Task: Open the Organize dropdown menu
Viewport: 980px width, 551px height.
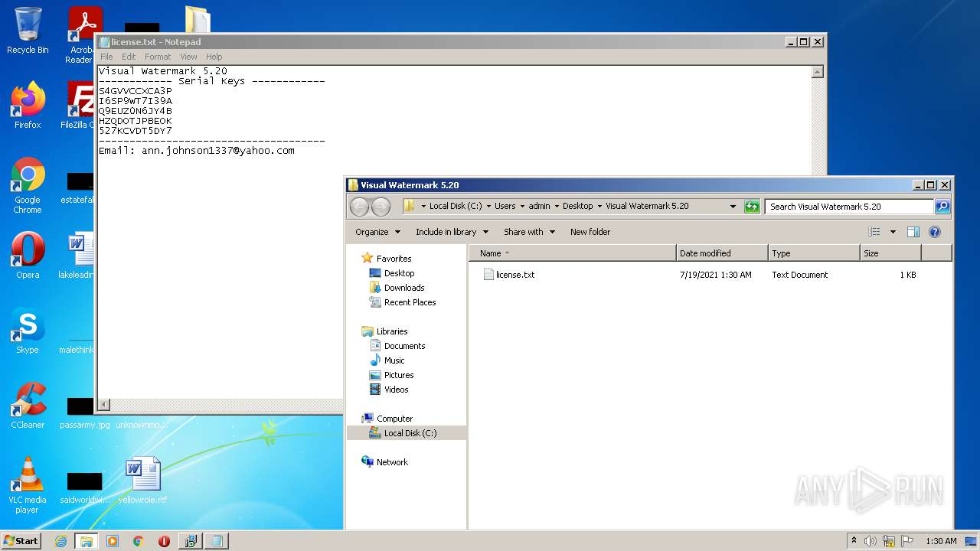Action: (377, 232)
